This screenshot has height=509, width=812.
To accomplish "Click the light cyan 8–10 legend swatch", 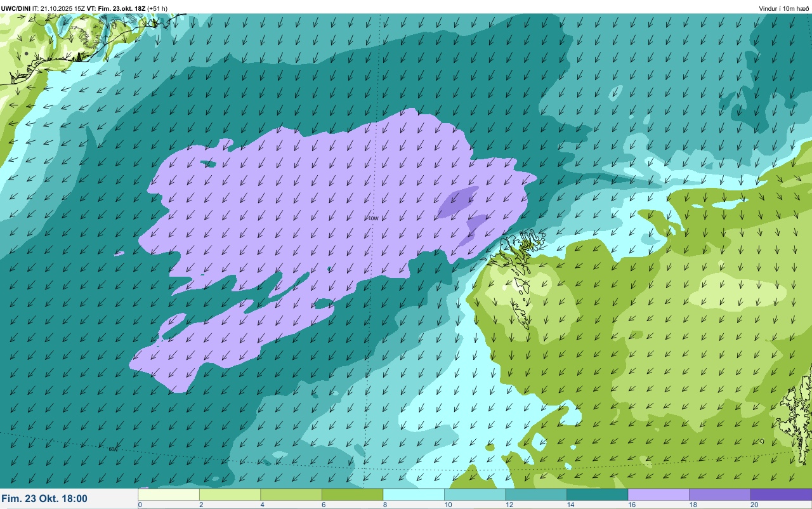I will pos(414,494).
